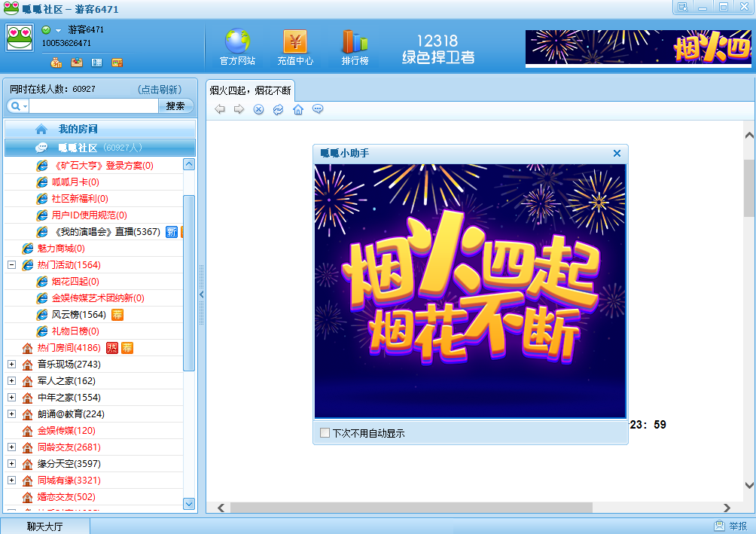Open the 充值中心 recharge icon

click(295, 41)
